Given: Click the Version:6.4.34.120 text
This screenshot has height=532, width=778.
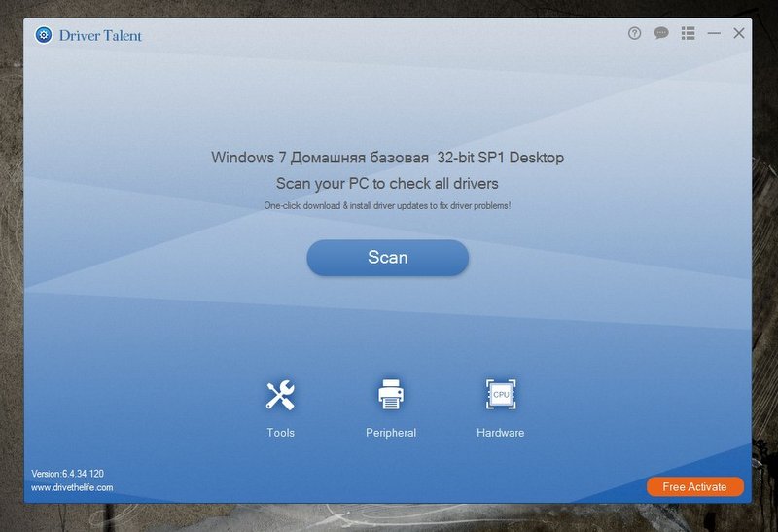Looking at the screenshot, I should [x=67, y=474].
